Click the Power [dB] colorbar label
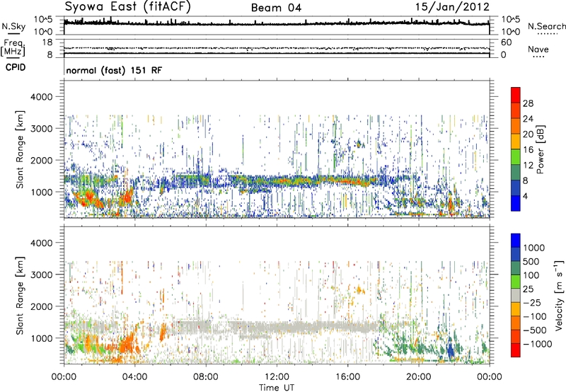 540,149
